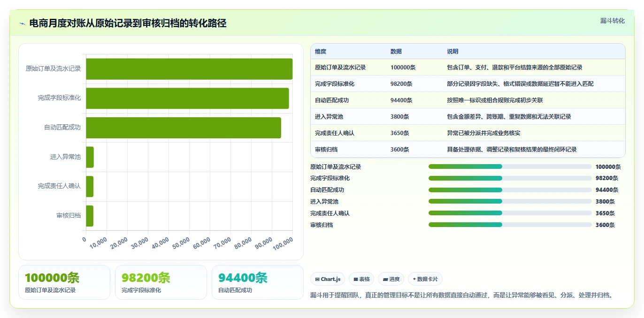Click the description starting 具备处理依据、调整记录
The image size is (644, 318).
click(x=512, y=150)
